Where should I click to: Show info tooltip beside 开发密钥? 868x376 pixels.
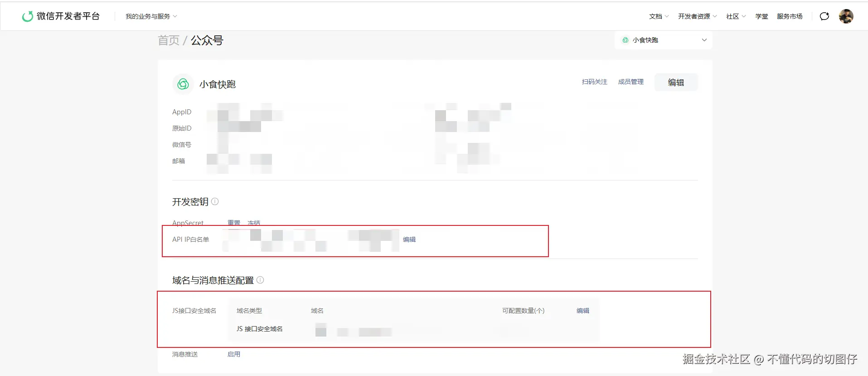tap(215, 201)
